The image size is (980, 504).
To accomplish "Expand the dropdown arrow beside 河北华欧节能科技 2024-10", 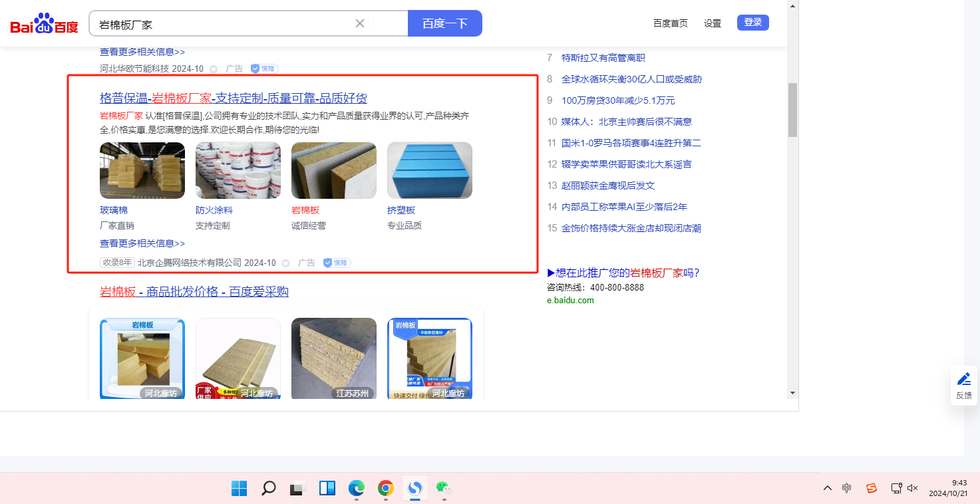I will coord(214,68).
